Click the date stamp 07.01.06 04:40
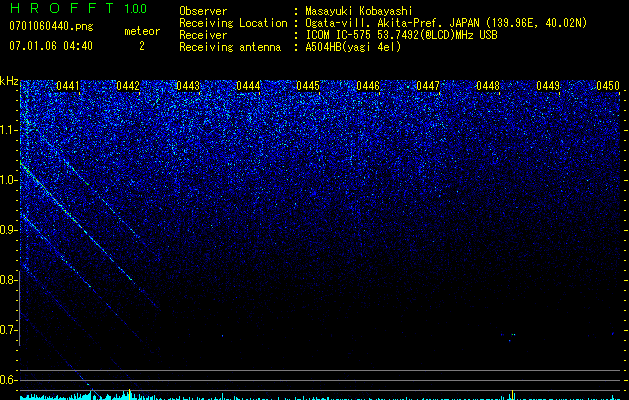This screenshot has width=629, height=400. point(51,46)
